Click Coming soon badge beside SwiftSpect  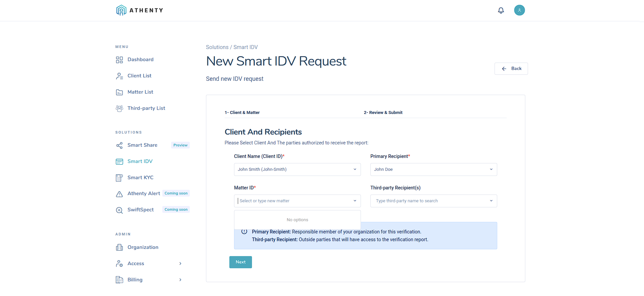tap(176, 210)
